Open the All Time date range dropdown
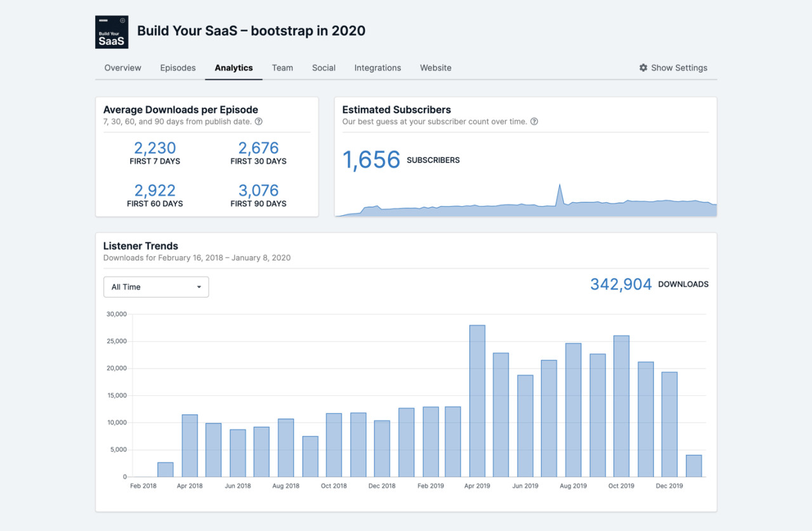 tap(155, 287)
